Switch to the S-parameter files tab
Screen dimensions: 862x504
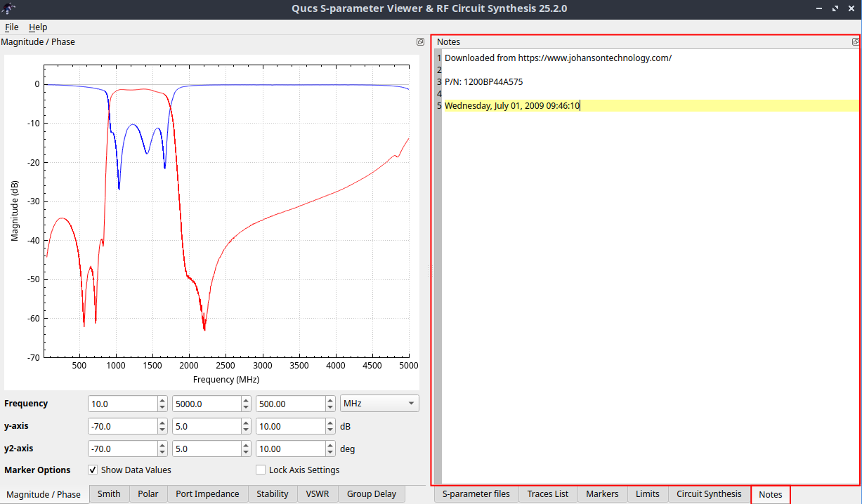point(476,494)
